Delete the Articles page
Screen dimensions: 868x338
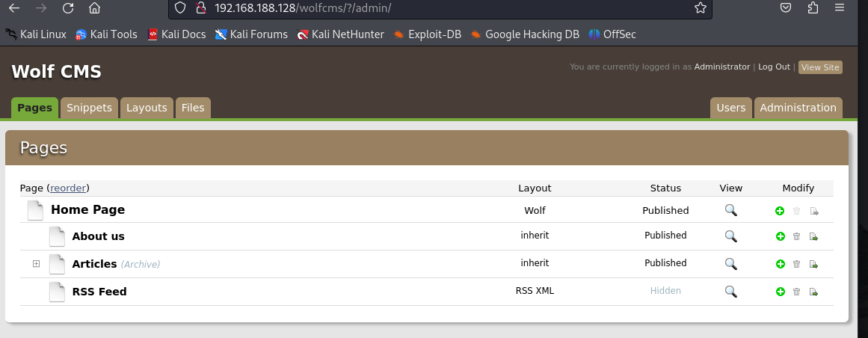point(796,264)
